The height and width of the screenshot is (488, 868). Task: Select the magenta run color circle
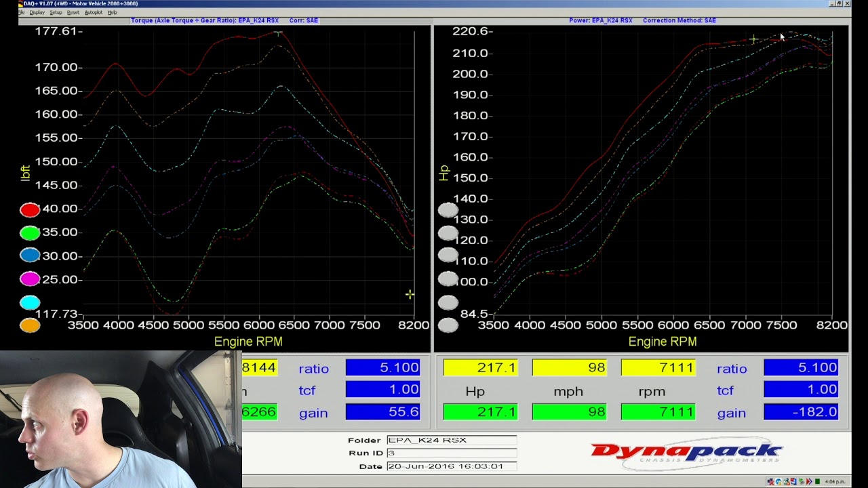[x=30, y=279]
